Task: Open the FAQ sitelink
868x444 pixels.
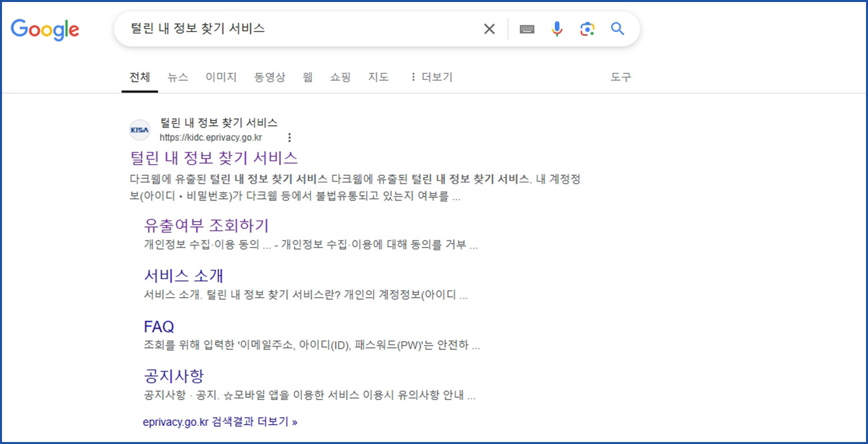Action: [x=159, y=326]
